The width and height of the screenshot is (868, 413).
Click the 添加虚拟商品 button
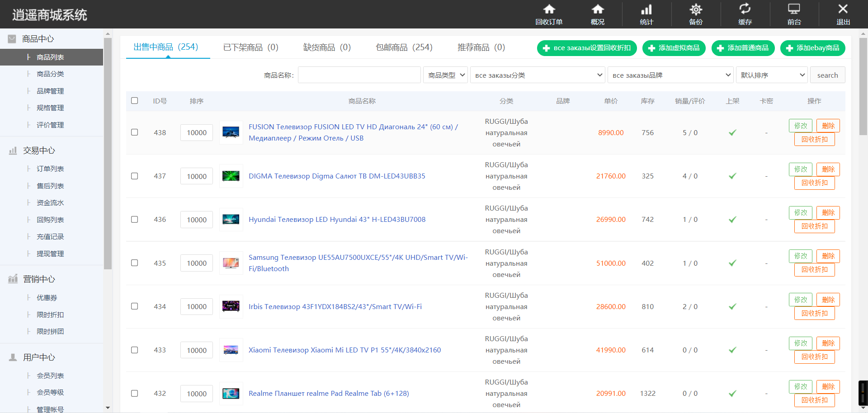click(x=674, y=48)
